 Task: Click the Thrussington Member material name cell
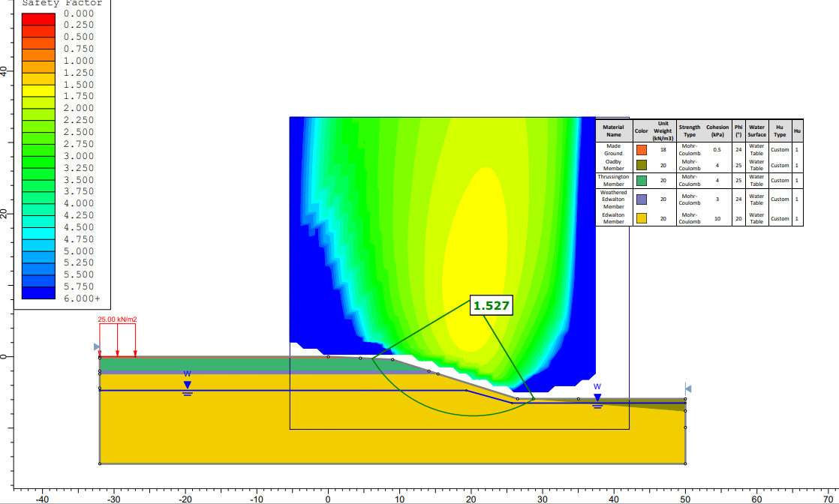click(x=613, y=180)
